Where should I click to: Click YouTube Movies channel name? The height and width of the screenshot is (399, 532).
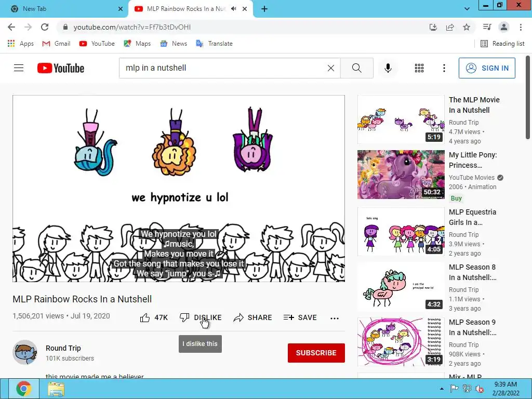(x=472, y=178)
